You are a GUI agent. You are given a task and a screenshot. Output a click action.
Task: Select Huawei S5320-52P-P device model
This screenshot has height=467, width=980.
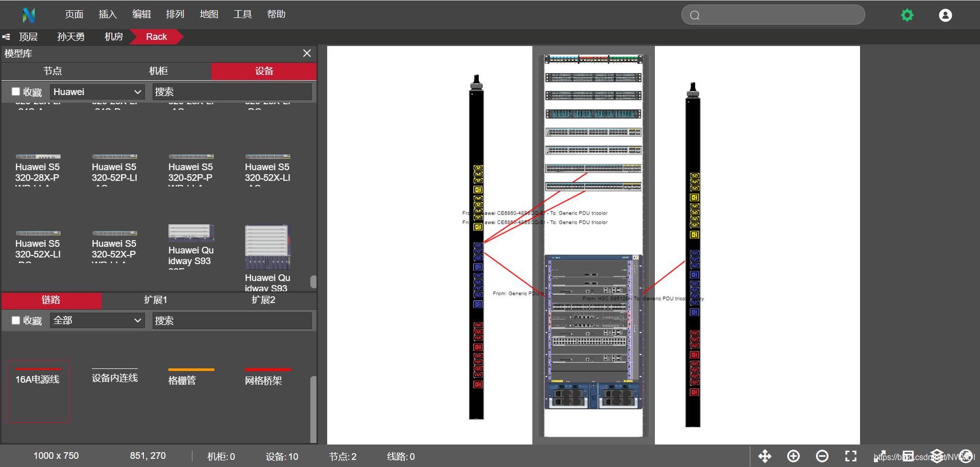(191, 169)
